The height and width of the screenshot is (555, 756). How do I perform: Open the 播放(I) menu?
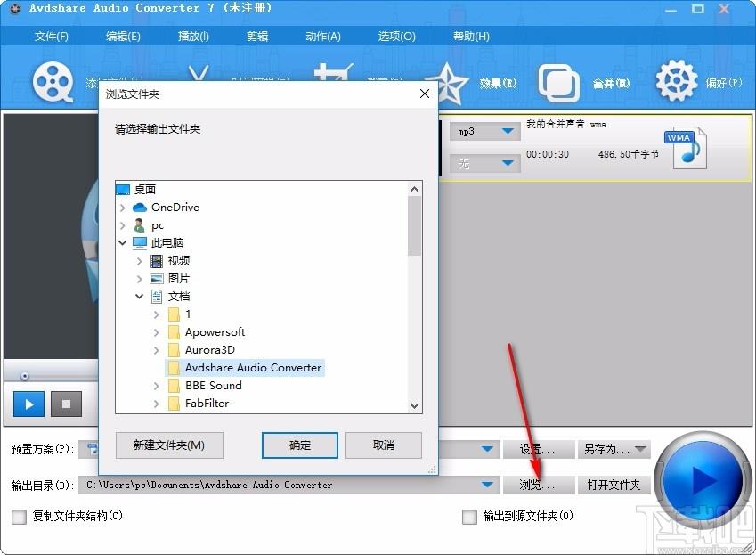point(193,37)
